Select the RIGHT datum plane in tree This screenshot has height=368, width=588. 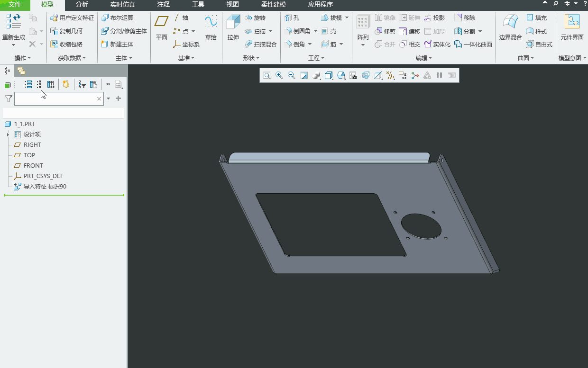28,145
